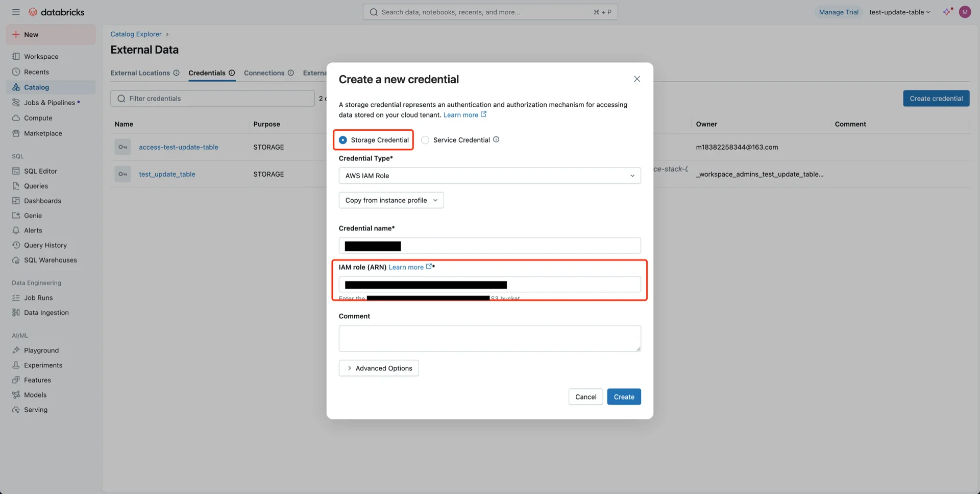Open Jobs & Pipelines in the sidebar
980x494 pixels.
[51, 103]
